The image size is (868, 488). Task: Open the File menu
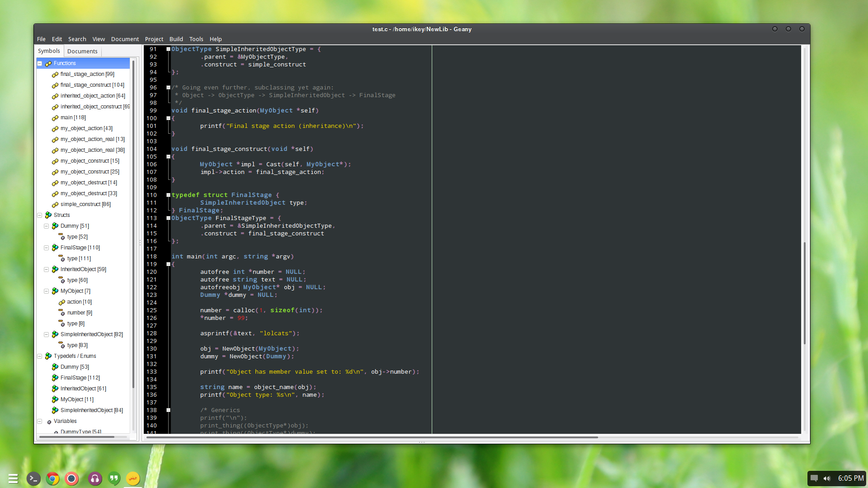coord(41,39)
